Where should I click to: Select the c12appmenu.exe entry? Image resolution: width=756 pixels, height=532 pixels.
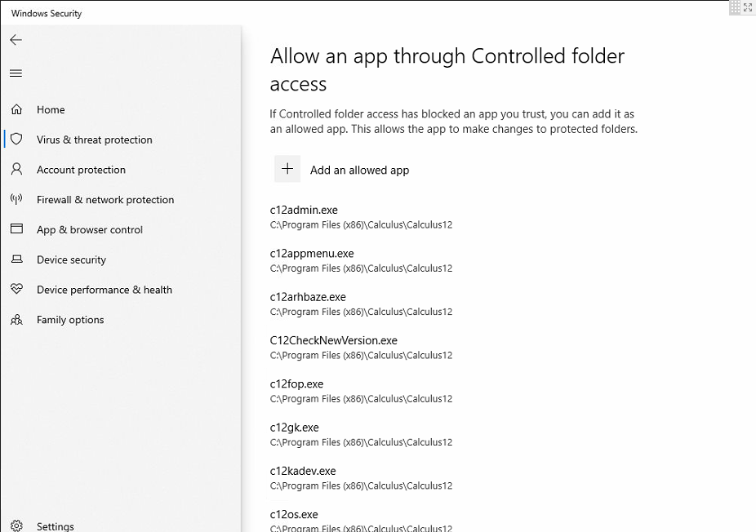[312, 254]
